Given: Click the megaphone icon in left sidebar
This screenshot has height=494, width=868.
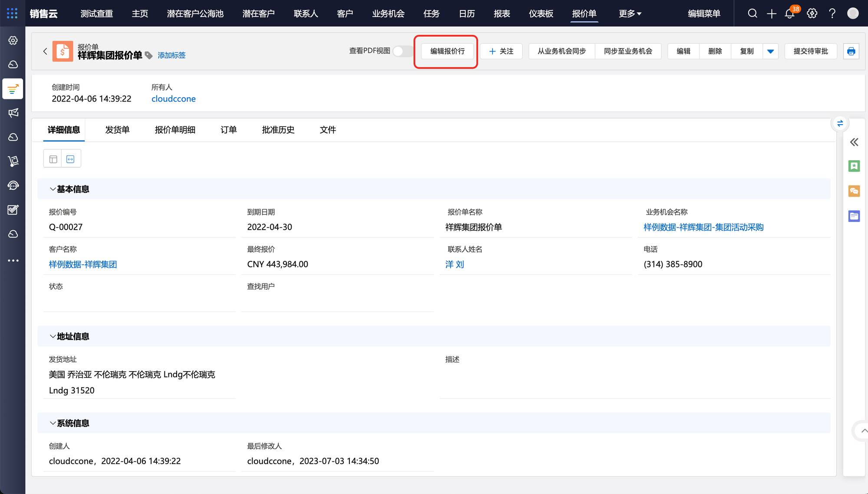Looking at the screenshot, I should (x=13, y=113).
